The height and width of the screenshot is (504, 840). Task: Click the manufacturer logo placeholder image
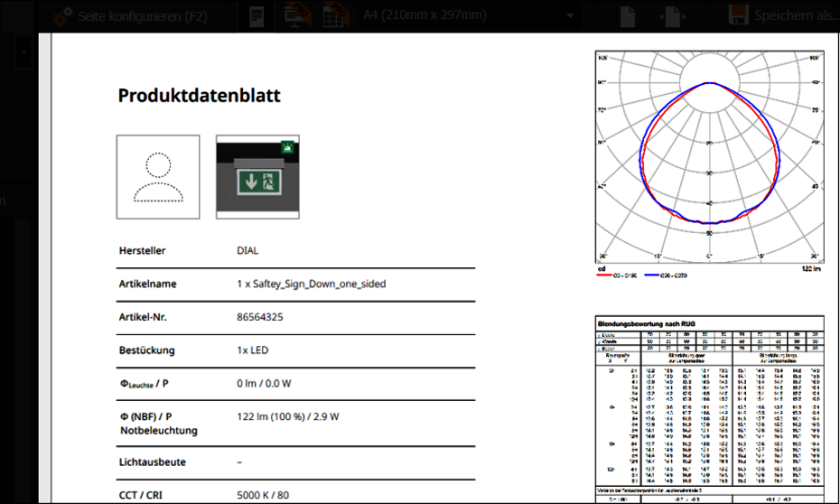(158, 177)
